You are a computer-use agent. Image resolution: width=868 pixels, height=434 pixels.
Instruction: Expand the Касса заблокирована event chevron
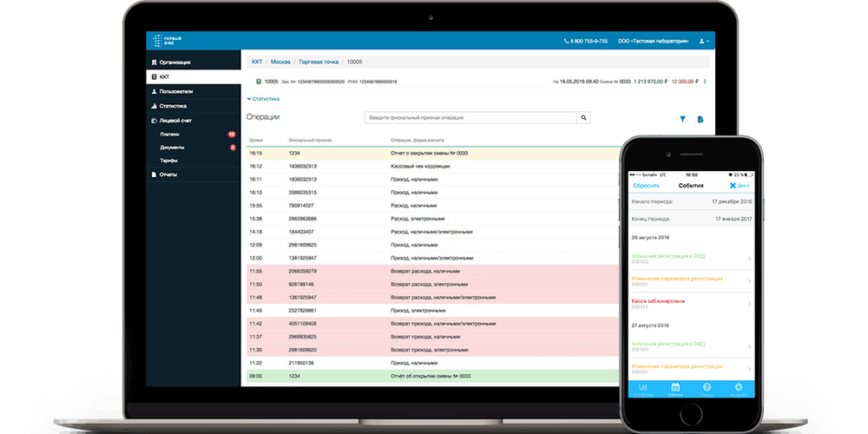point(749,304)
